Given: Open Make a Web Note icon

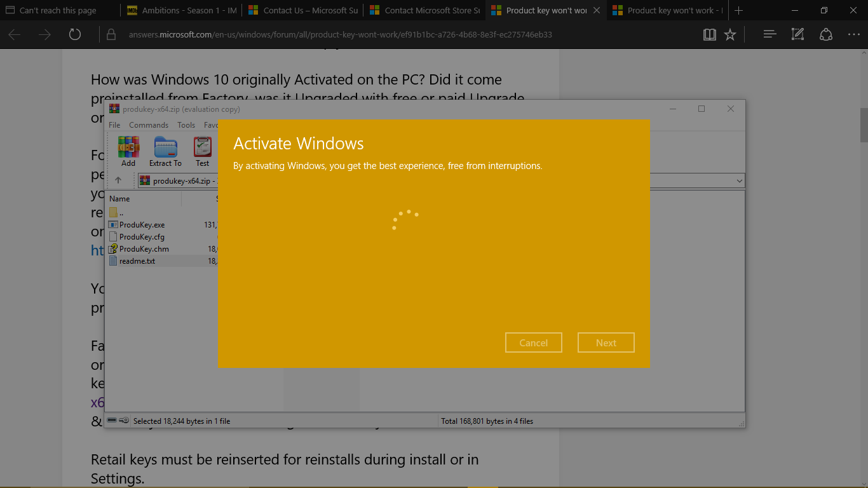Looking at the screenshot, I should pyautogui.click(x=797, y=34).
